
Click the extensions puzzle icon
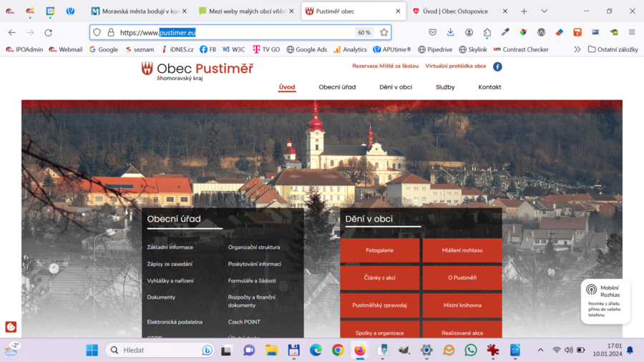(x=487, y=32)
